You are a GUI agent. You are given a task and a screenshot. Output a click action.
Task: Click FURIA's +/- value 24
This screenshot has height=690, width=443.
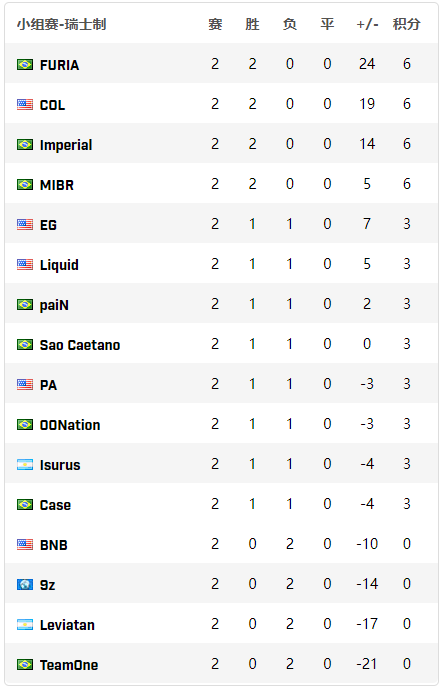pos(367,64)
